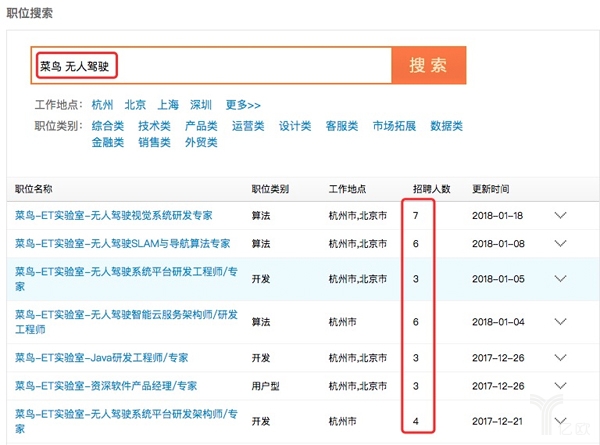This screenshot has height=445, width=600.
Task: Expand the row dated 2018-01-04
Action: click(560, 321)
